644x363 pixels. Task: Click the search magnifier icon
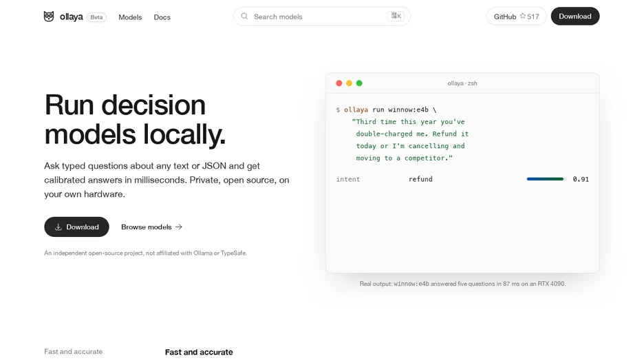244,17
